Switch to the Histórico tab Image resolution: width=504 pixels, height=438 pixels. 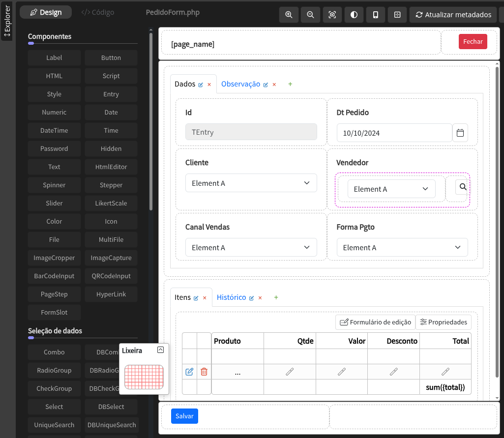pyautogui.click(x=231, y=297)
